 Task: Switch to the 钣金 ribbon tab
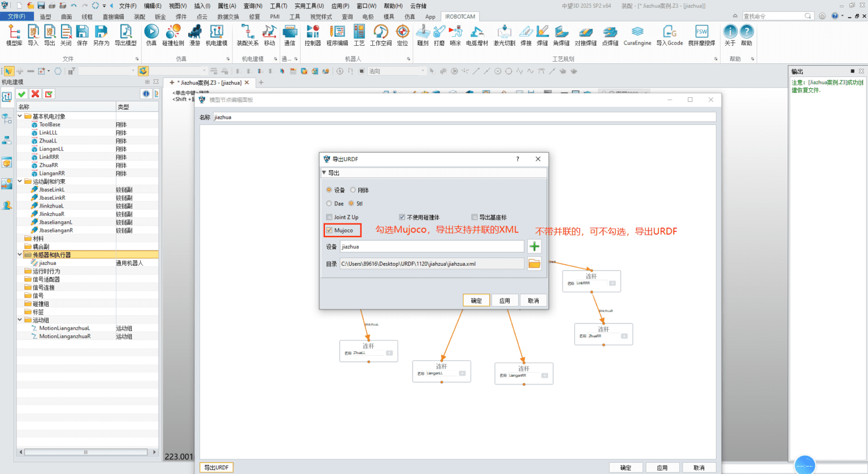[160, 17]
